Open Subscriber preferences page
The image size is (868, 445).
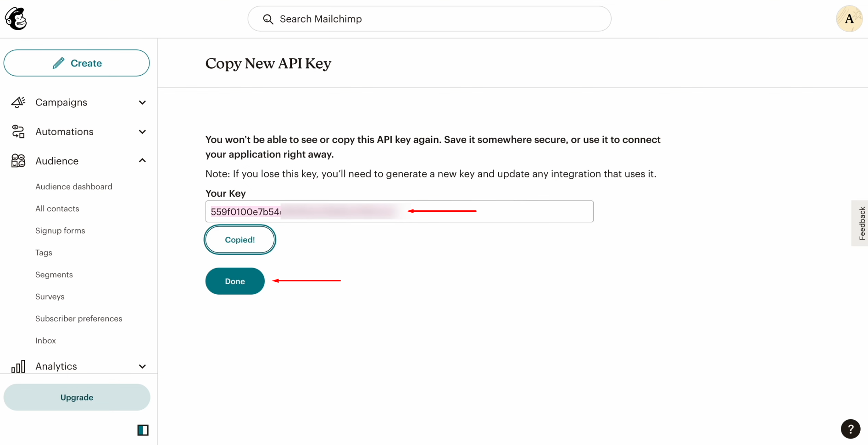[x=79, y=319]
